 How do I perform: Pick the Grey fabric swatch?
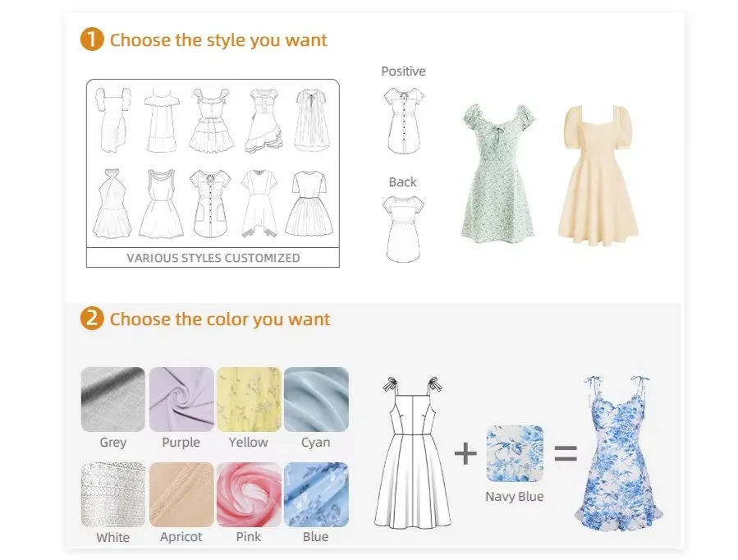point(113,399)
